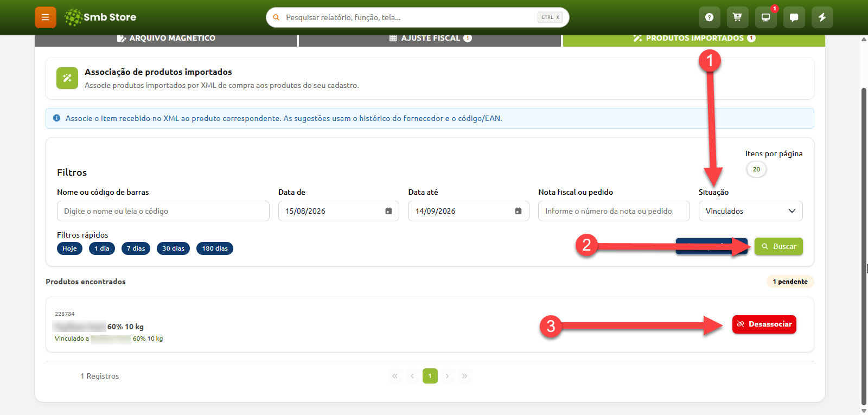Click the search magnifier icon in top bar

click(x=276, y=17)
